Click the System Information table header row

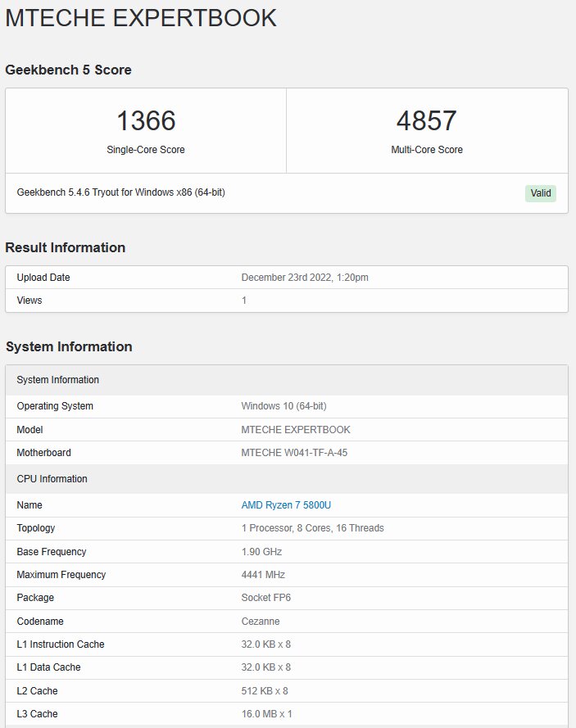tap(287, 380)
